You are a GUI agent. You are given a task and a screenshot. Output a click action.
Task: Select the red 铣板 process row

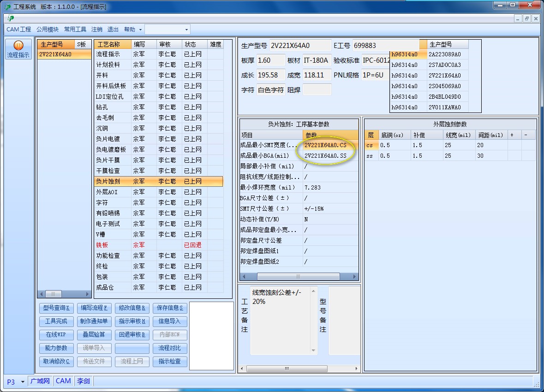(x=159, y=245)
